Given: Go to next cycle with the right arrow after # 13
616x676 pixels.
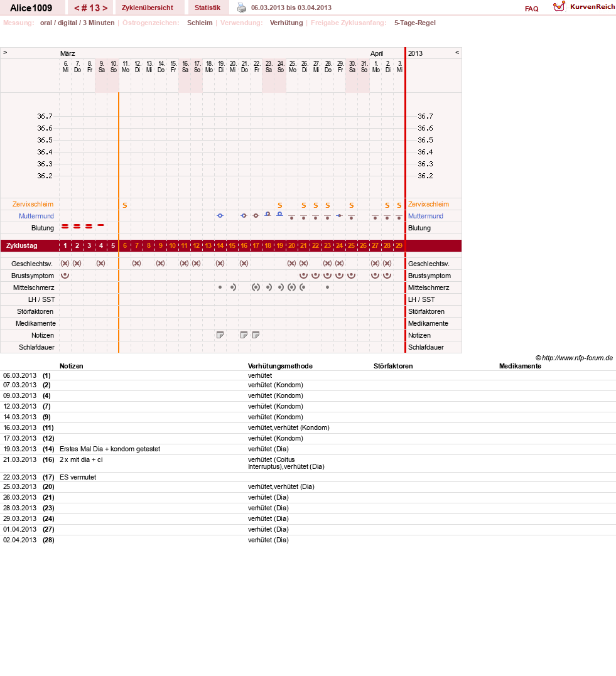Looking at the screenshot, I should point(105,8).
